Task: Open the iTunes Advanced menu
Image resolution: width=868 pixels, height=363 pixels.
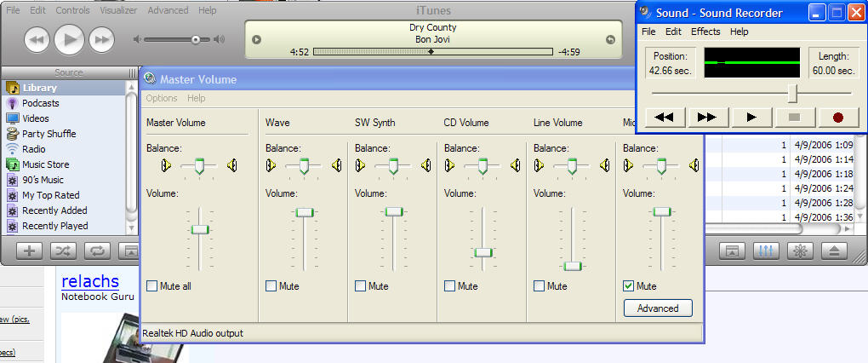Action: 168,10
